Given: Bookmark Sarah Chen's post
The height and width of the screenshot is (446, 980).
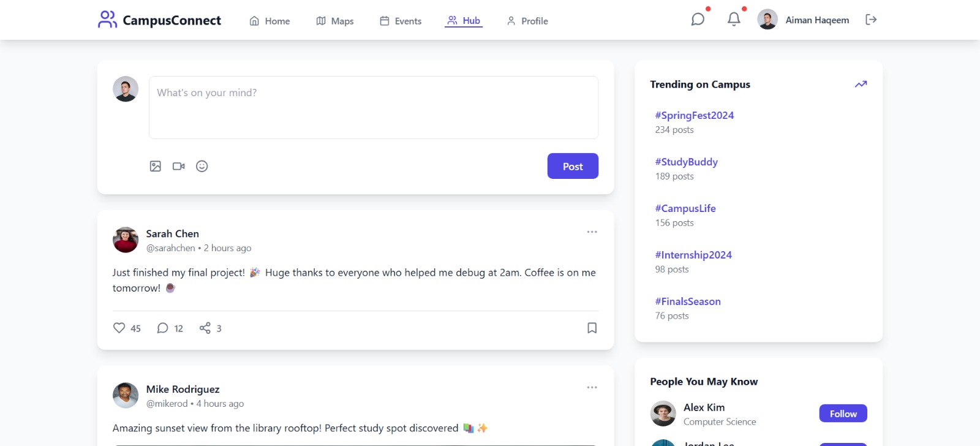Looking at the screenshot, I should [x=592, y=328].
